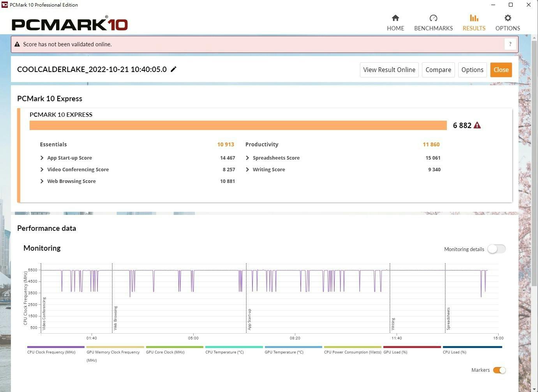The image size is (538, 392).
Task: Expand the Spreadsheets Score details
Action: pyautogui.click(x=247, y=158)
